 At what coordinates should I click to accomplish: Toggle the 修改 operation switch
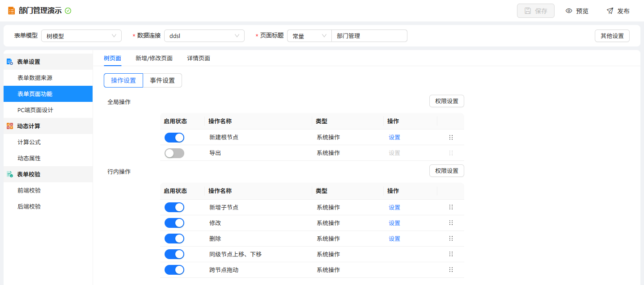point(174,223)
